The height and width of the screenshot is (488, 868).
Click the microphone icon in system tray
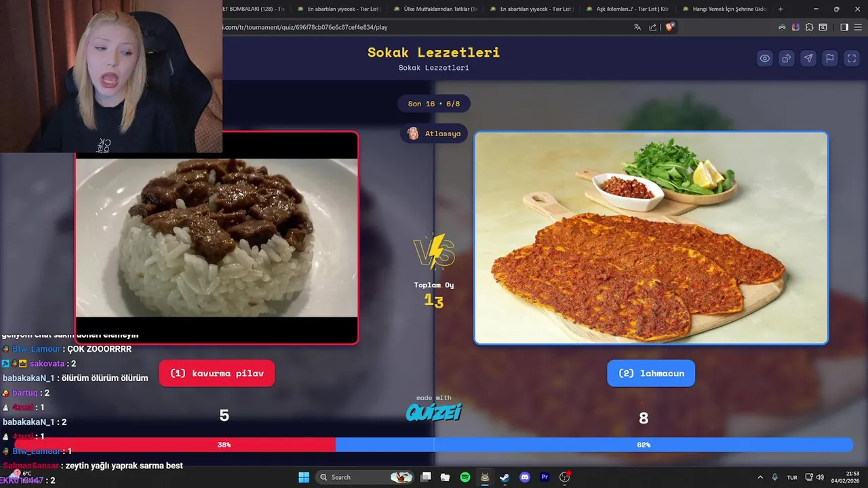pos(774,477)
